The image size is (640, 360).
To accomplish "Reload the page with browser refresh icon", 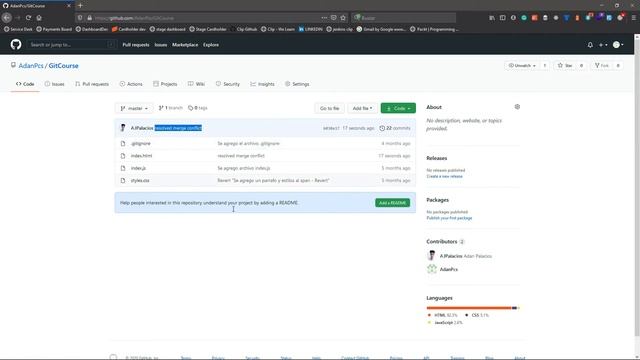I will 28,18.
